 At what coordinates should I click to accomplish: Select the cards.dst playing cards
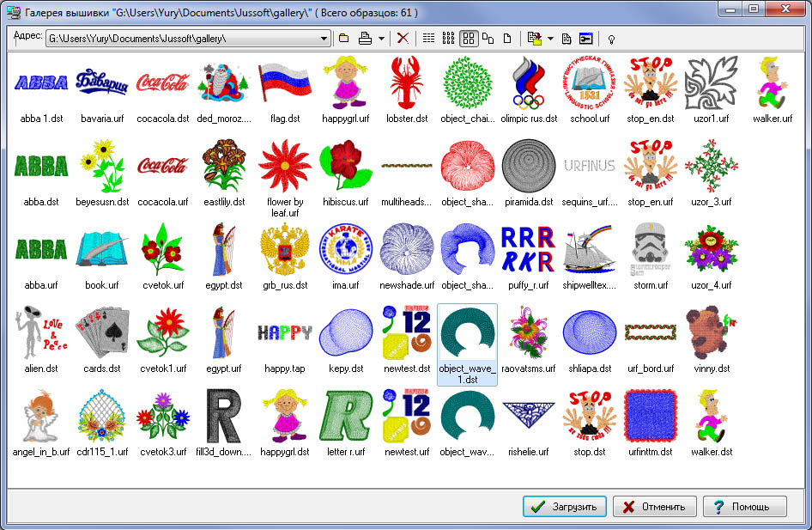(102, 333)
